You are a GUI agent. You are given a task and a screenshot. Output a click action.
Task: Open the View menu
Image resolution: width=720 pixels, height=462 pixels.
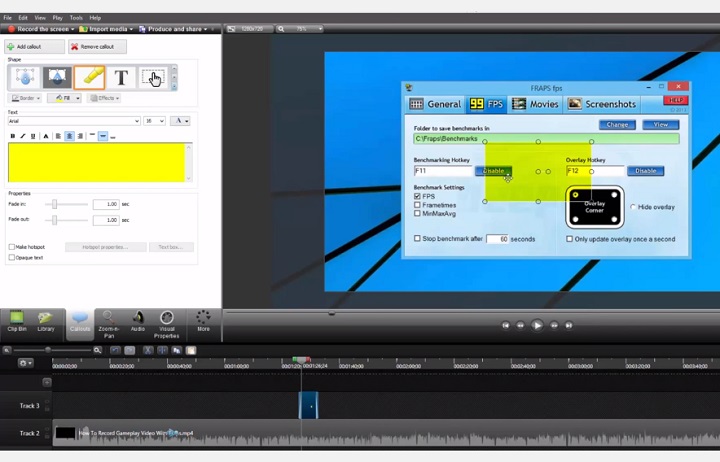point(40,18)
